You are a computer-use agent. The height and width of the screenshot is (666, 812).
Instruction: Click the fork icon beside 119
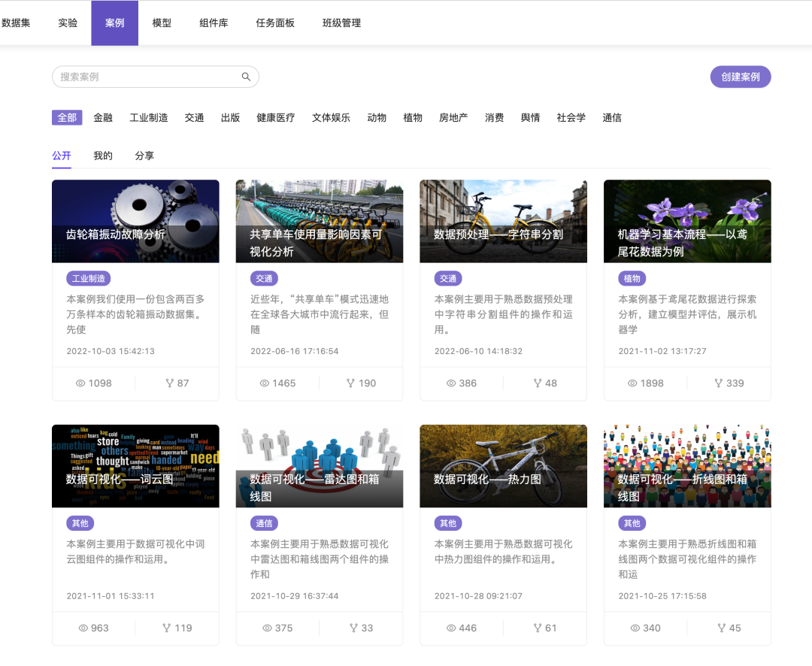coord(167,628)
